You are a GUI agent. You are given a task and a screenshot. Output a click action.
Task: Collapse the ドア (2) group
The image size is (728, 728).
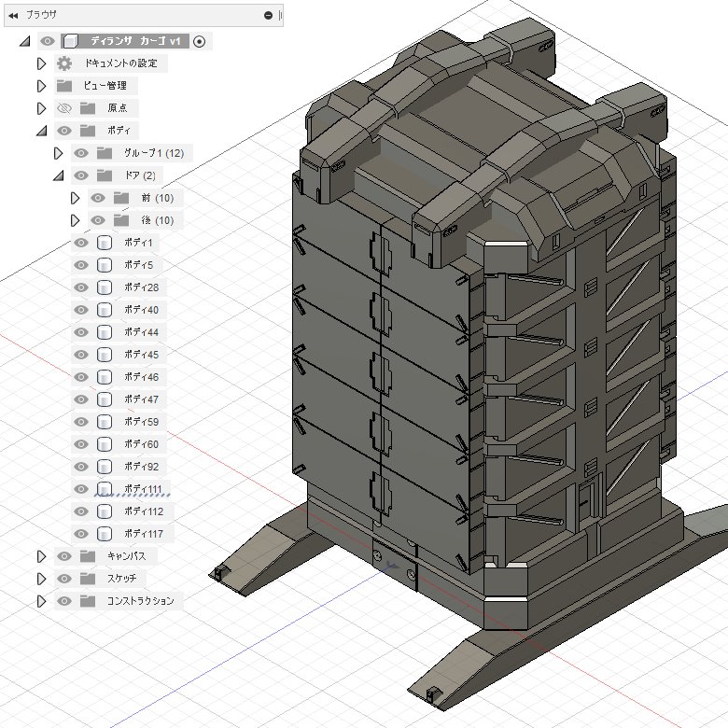pos(58,176)
